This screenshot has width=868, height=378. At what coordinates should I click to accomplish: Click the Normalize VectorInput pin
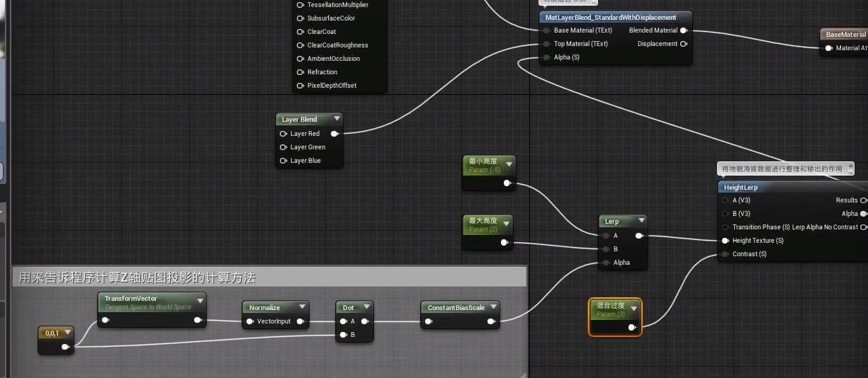point(249,321)
